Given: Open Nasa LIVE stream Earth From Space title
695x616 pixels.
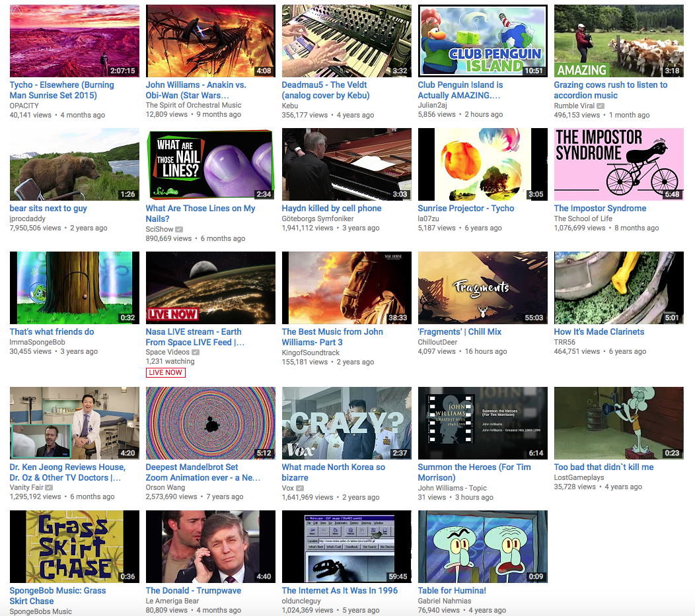Looking at the screenshot, I should (195, 337).
